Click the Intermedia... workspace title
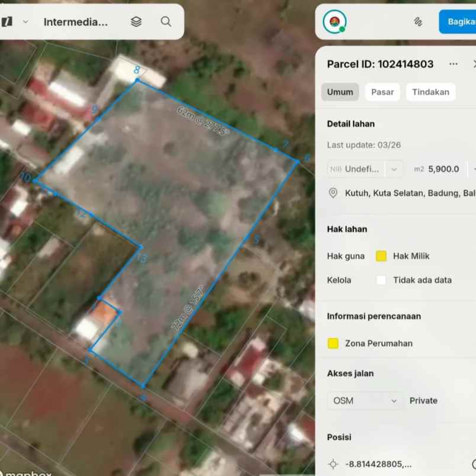The height and width of the screenshot is (476, 476). click(76, 22)
